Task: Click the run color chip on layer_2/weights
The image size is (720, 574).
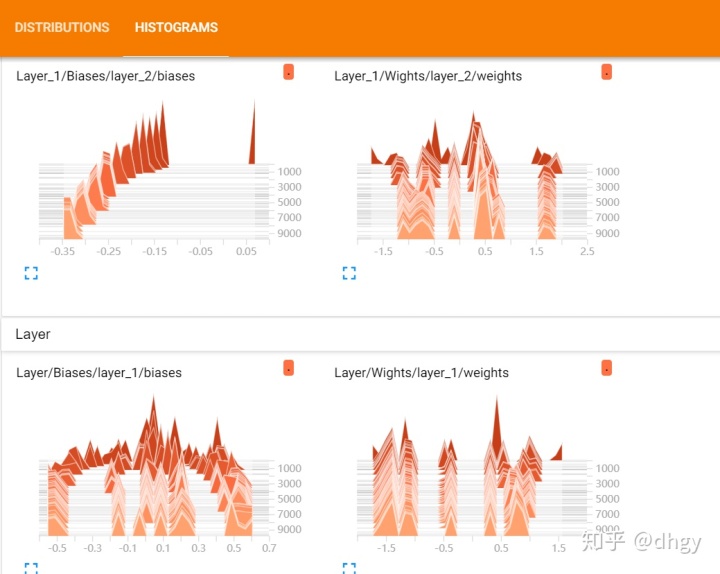Action: coord(607,72)
